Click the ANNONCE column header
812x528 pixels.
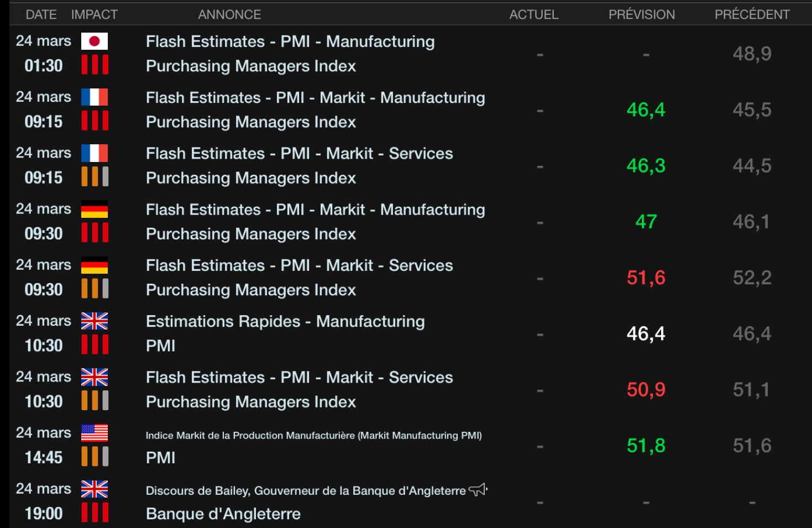point(229,15)
